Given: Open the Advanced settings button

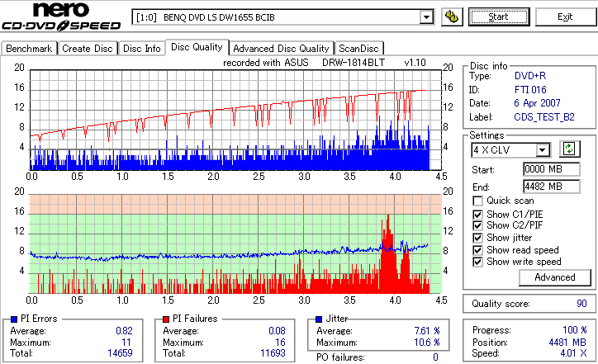Looking at the screenshot, I should (x=555, y=277).
